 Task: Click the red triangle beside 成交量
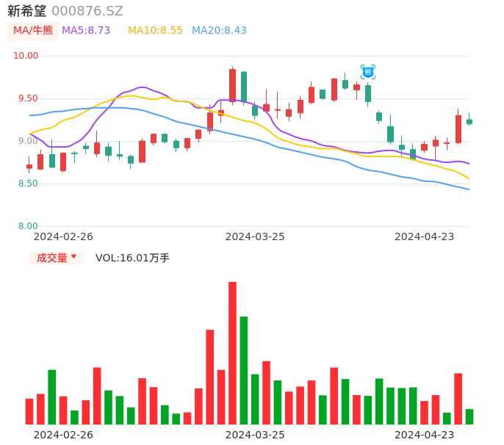click(73, 257)
